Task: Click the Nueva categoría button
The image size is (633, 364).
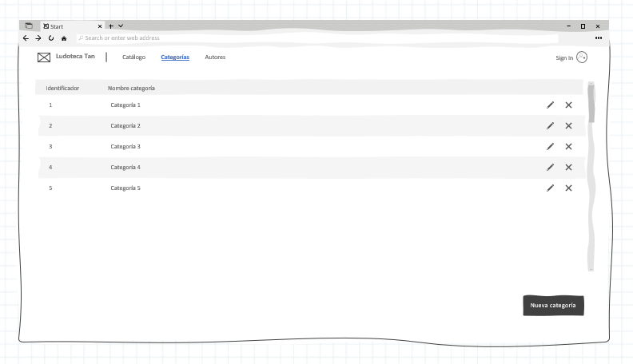Action: 553,305
